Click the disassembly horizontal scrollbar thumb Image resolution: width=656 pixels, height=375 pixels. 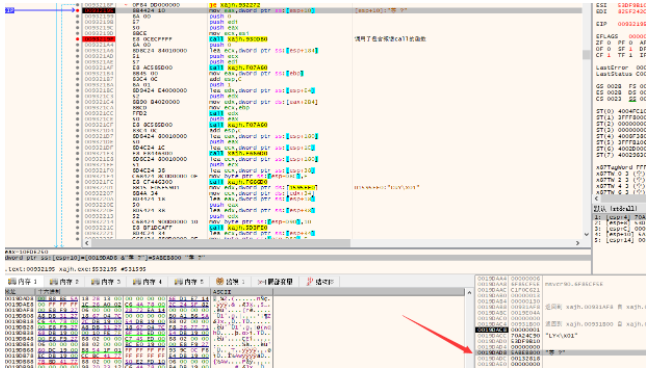(220, 243)
